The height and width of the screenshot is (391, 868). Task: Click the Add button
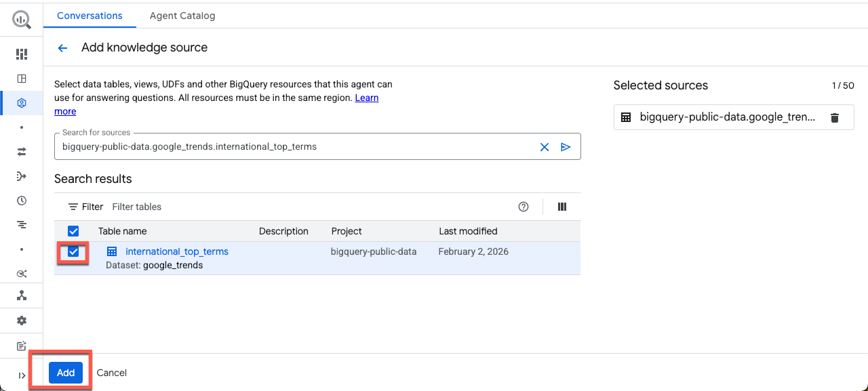(66, 373)
